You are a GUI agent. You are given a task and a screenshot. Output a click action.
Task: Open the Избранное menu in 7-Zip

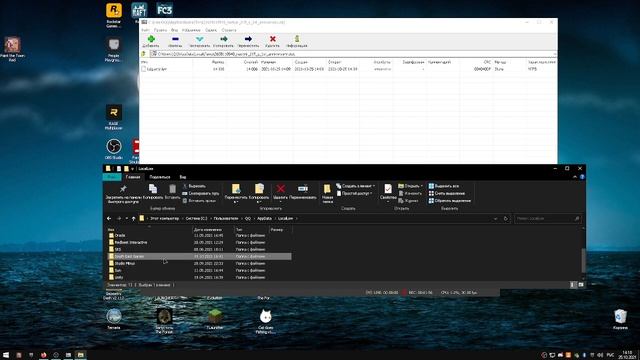point(191,30)
